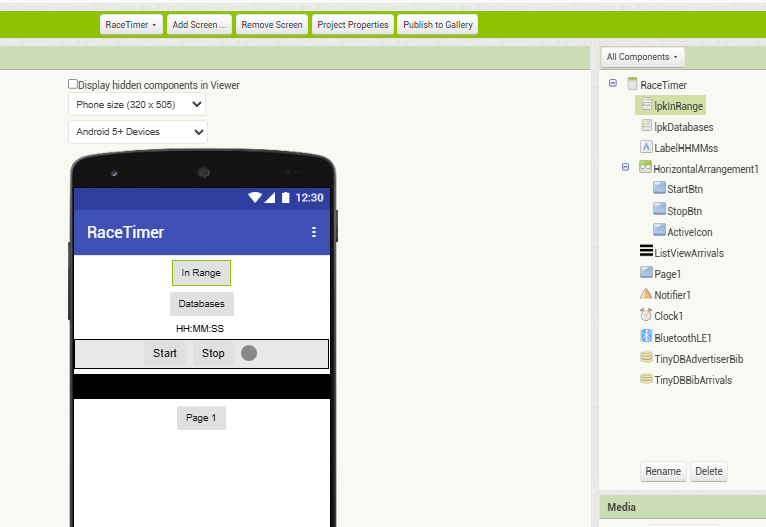Select the In Range picker in phone preview
766x527 pixels.
point(201,273)
